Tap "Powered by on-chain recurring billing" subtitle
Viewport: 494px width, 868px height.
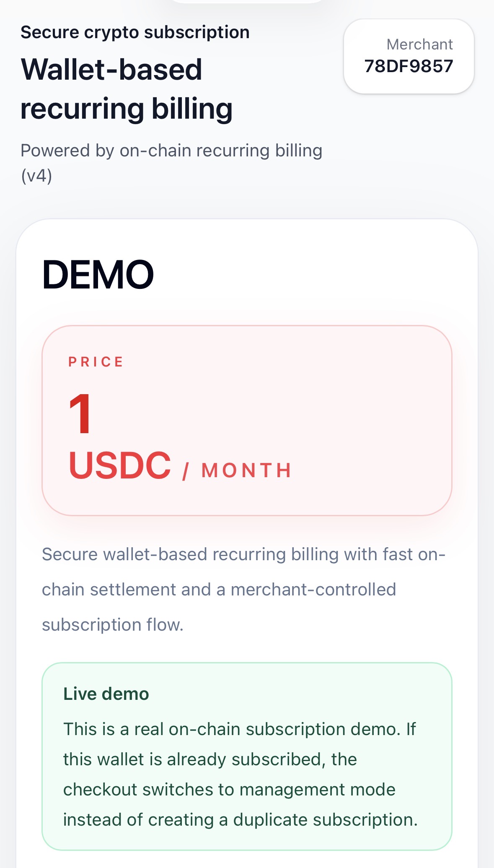[x=171, y=151]
